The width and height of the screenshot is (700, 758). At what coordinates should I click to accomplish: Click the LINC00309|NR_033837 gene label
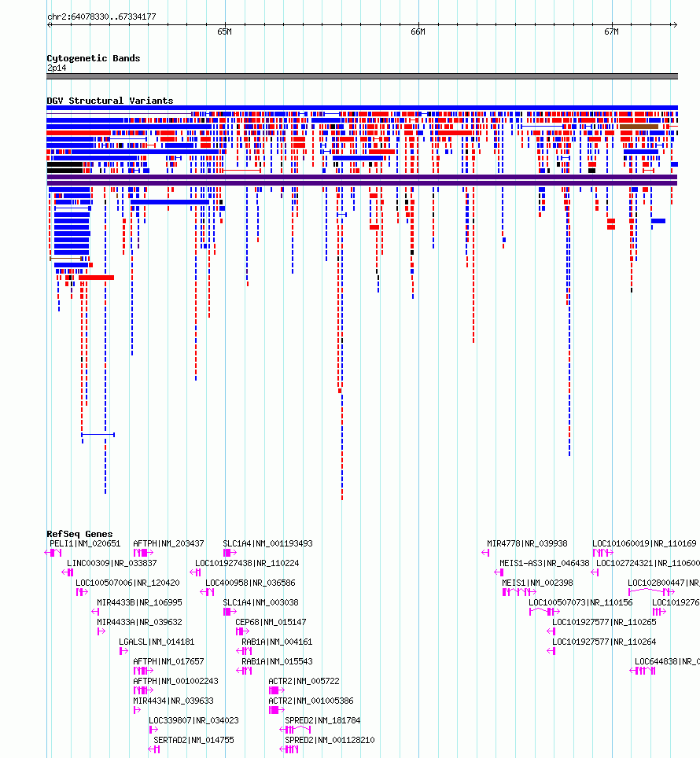point(112,563)
